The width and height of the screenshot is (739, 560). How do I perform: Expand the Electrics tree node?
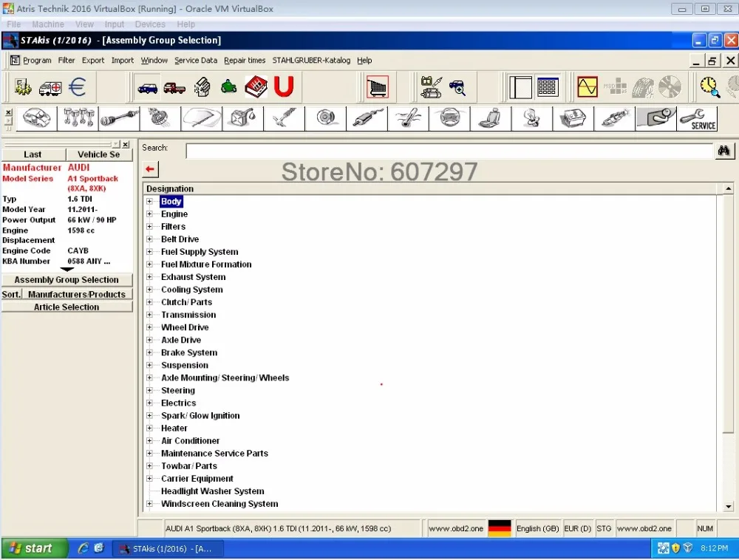click(x=149, y=403)
